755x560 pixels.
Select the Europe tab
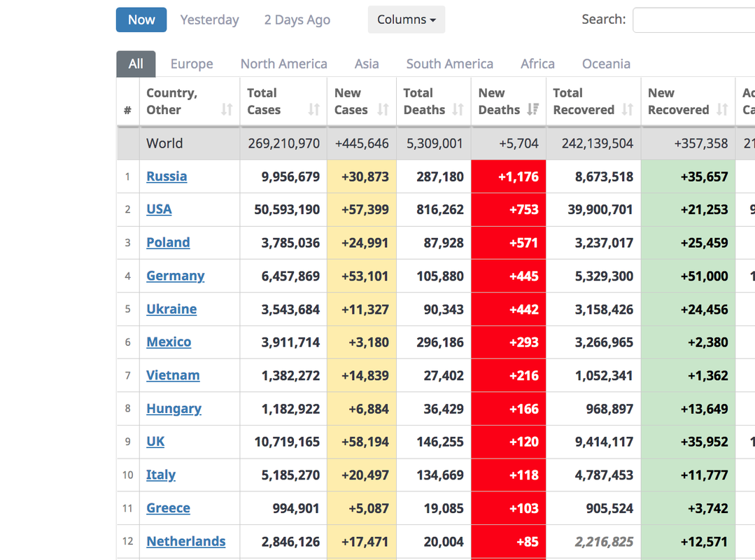pos(192,64)
